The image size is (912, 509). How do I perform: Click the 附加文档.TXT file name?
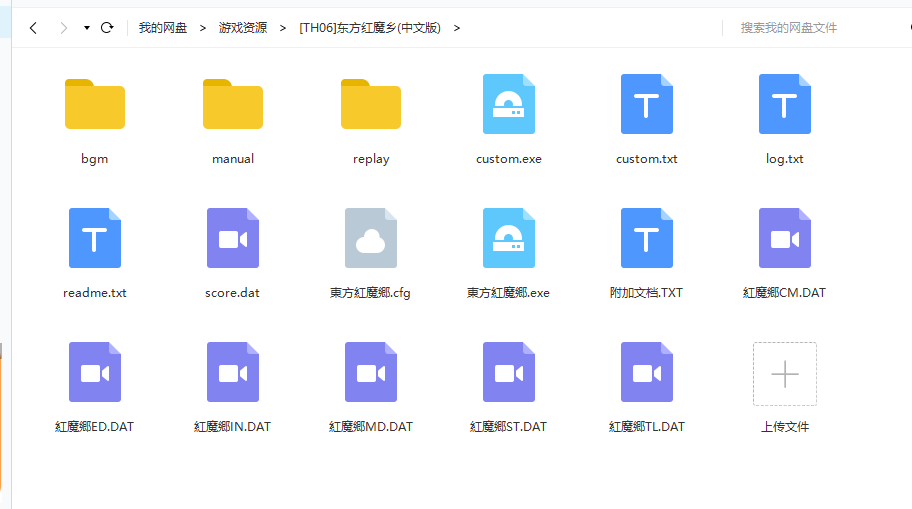click(647, 293)
